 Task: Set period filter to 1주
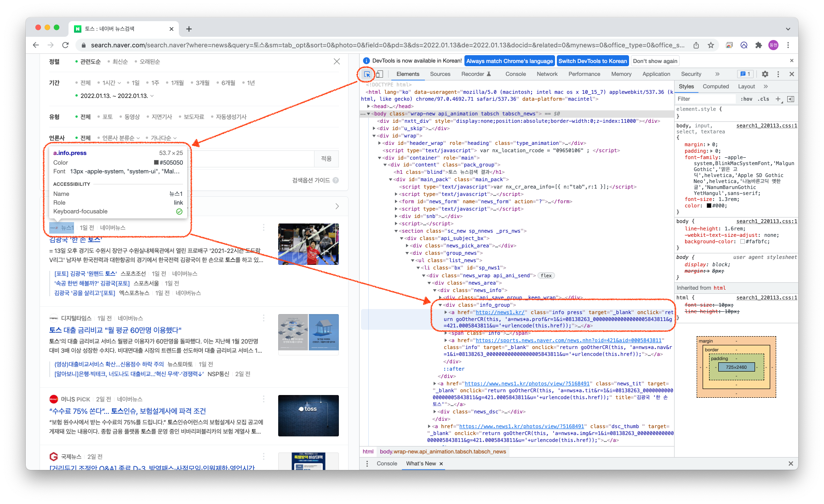coord(155,83)
